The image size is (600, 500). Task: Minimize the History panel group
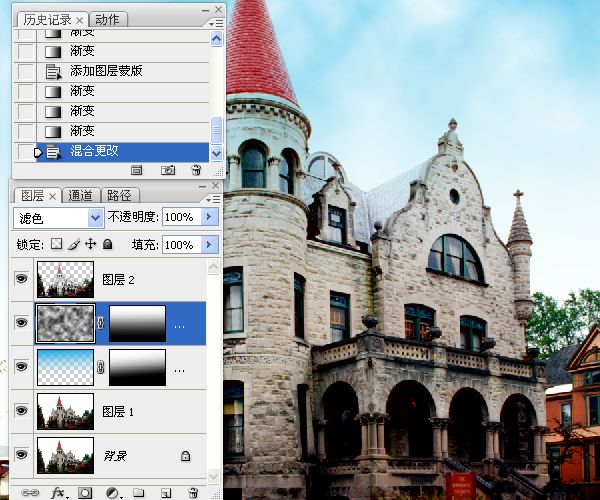(206, 11)
